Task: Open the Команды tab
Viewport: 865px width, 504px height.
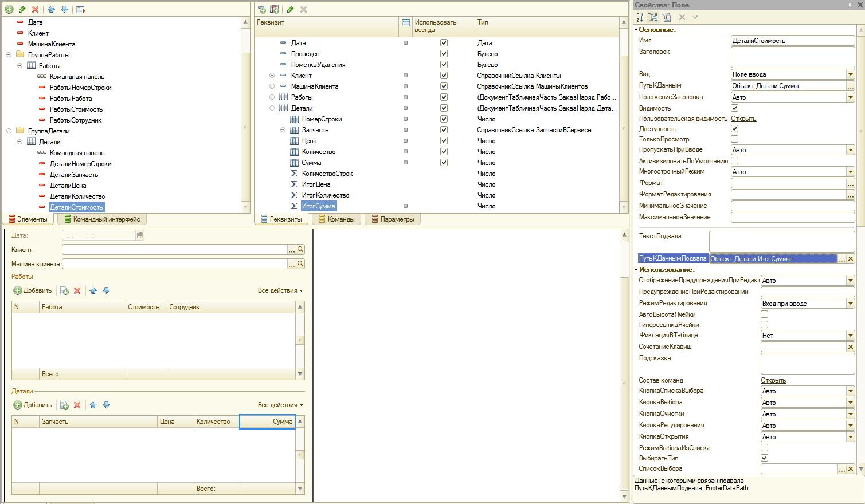Action: pyautogui.click(x=336, y=219)
